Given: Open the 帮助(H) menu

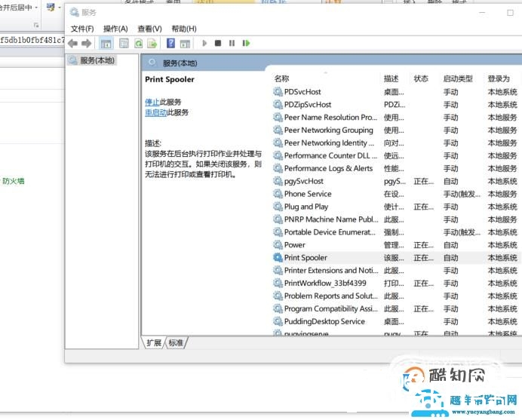Looking at the screenshot, I should (184, 29).
